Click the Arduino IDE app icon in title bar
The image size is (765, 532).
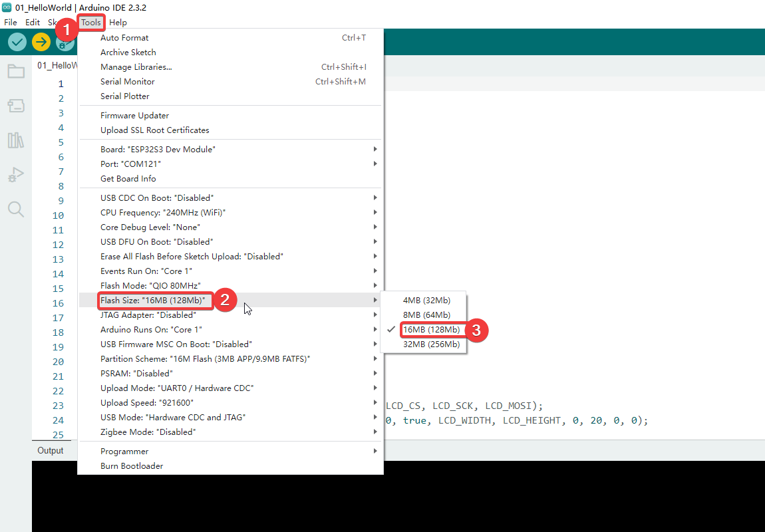tap(7, 7)
